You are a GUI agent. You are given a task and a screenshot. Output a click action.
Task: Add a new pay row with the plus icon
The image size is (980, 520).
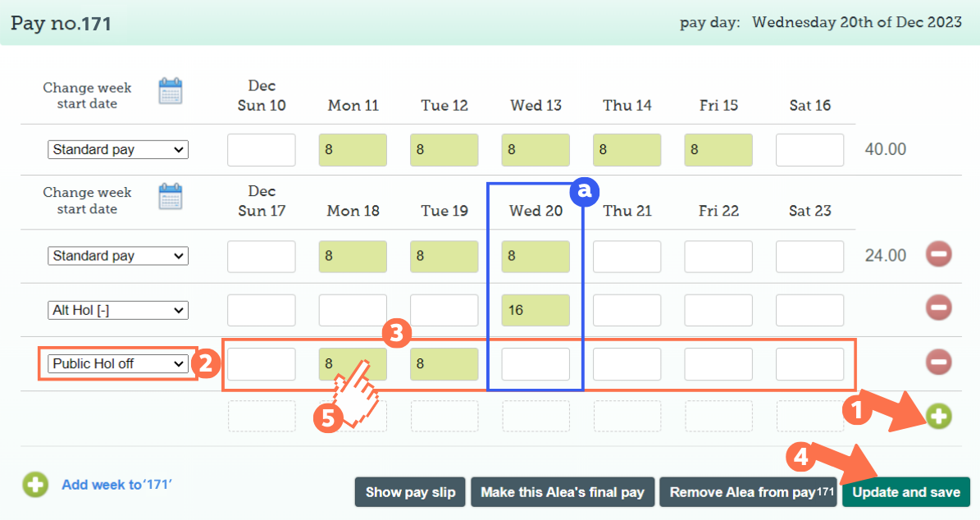tap(939, 416)
